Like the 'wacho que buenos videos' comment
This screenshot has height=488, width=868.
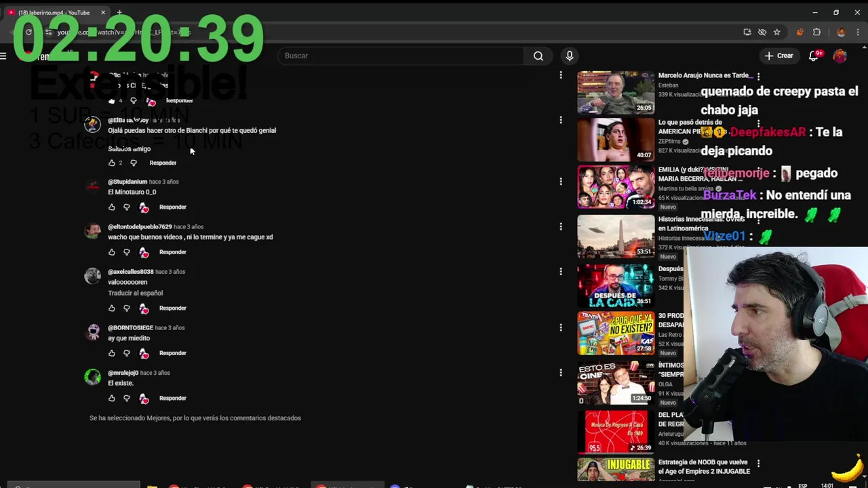click(x=112, y=252)
